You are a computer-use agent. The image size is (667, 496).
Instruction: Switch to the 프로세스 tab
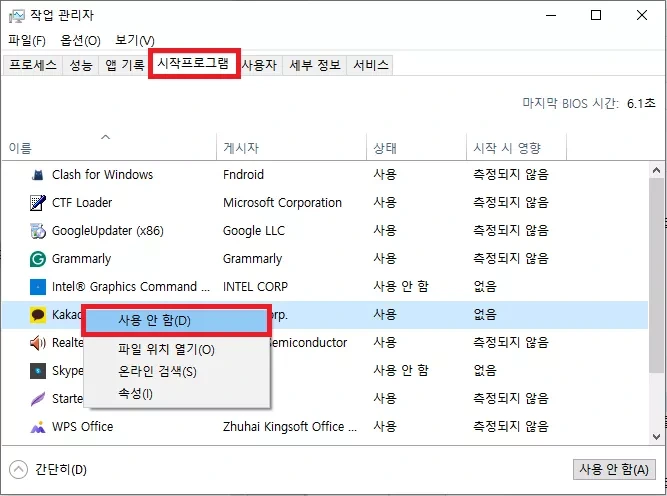click(x=33, y=65)
